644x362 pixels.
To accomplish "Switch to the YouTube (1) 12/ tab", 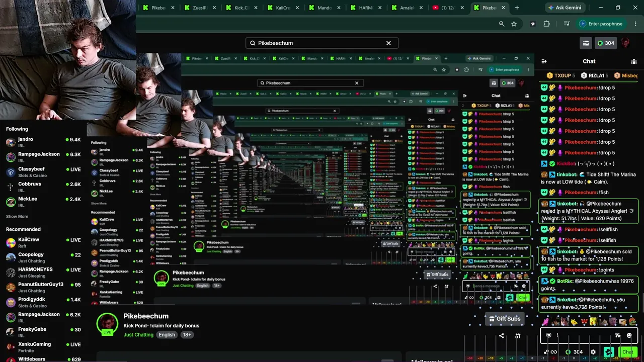I will [449, 8].
